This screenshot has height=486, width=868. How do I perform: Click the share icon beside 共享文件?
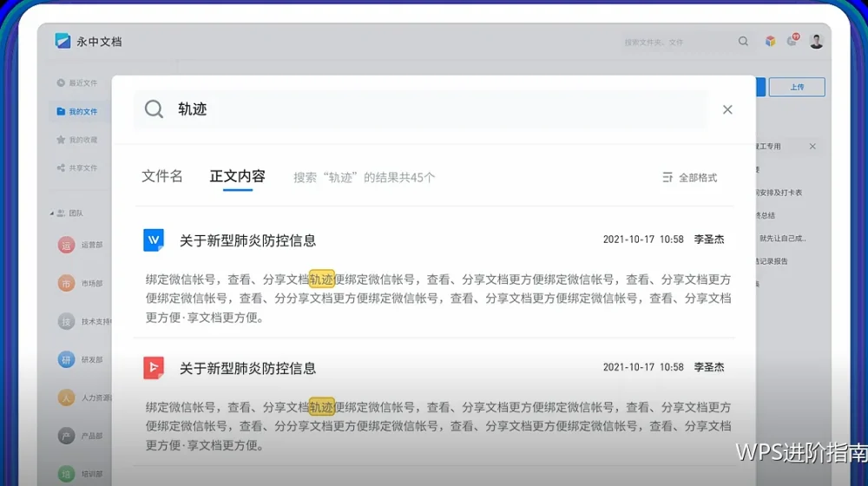click(x=61, y=167)
